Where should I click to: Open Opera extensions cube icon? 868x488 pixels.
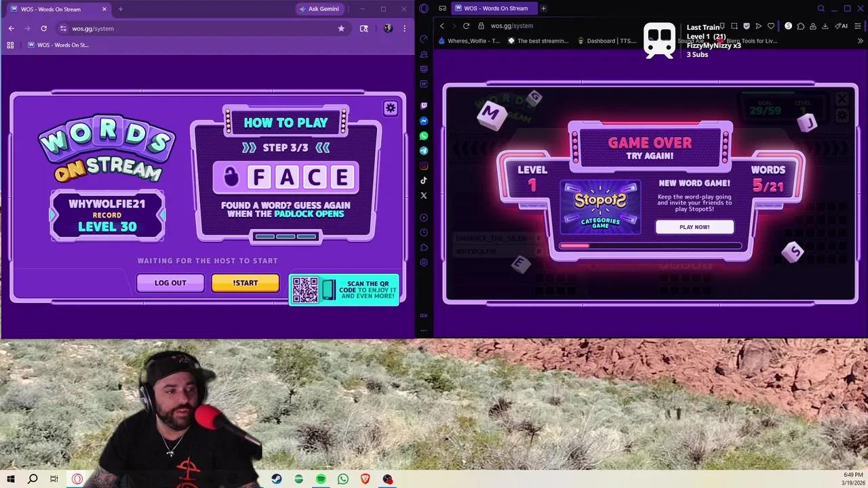(800, 26)
